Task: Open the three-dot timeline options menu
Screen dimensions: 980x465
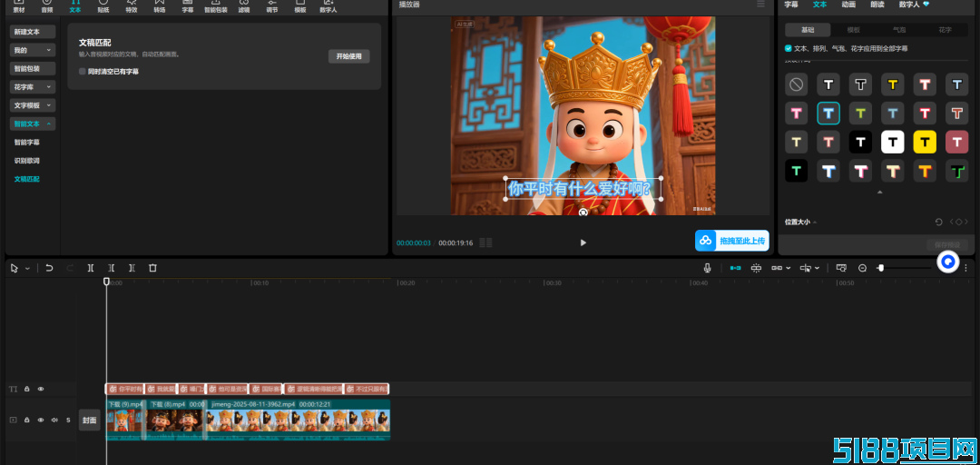Action: pos(965,268)
